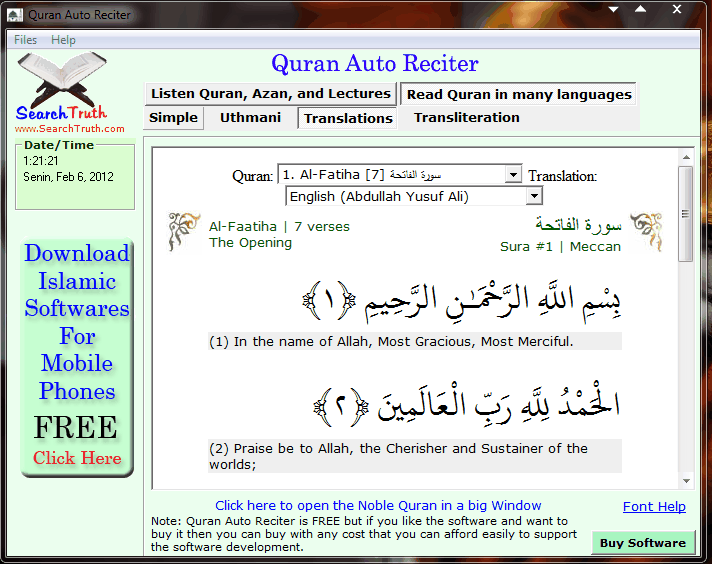712x564 pixels.
Task: Click the "Sura #1 | Meccan" label
Action: pyautogui.click(x=560, y=247)
